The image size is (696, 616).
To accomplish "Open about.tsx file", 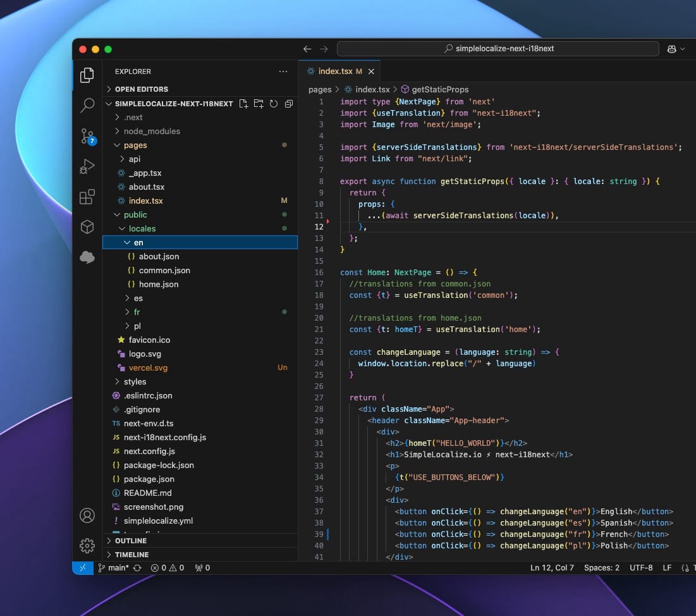I will tap(200, 187).
